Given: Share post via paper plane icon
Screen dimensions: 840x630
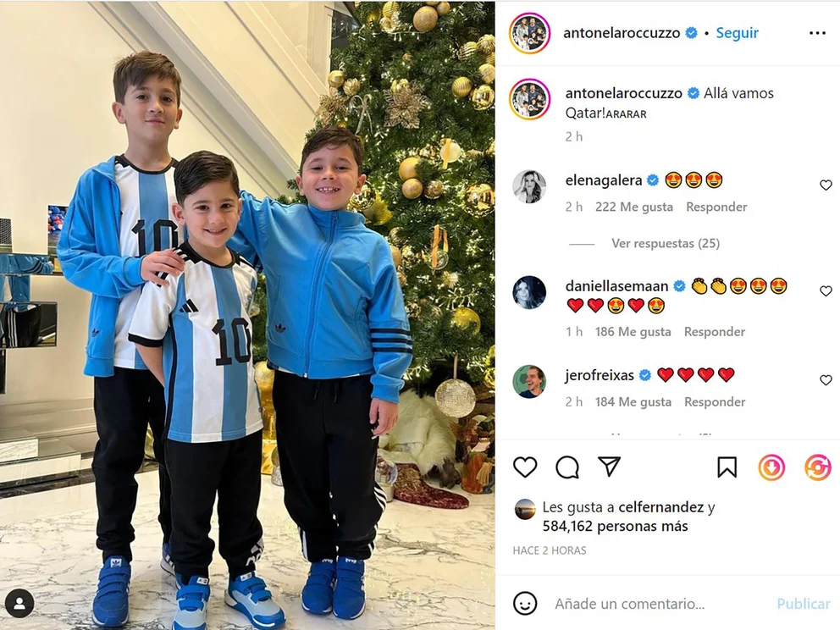Looking at the screenshot, I should (x=610, y=467).
